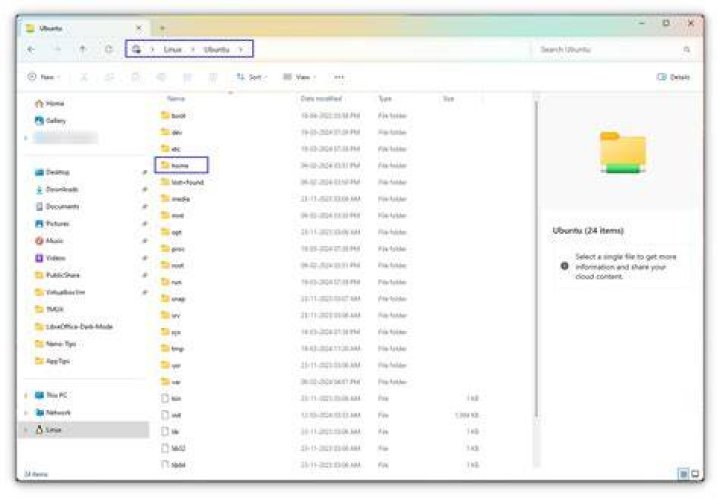The width and height of the screenshot is (720, 498).
Task: Switch to large thumbnails view in status bar
Action: pos(695,474)
